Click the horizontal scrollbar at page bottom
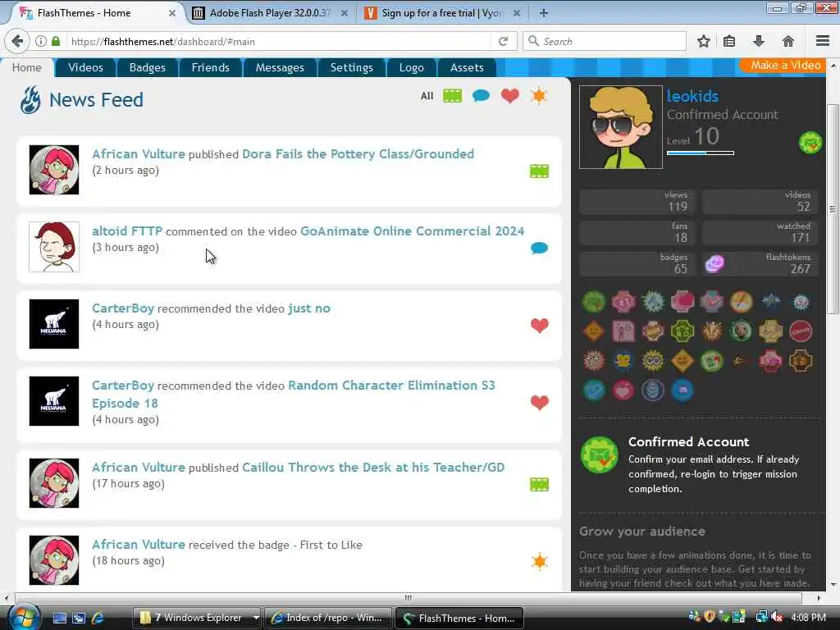 [x=409, y=598]
